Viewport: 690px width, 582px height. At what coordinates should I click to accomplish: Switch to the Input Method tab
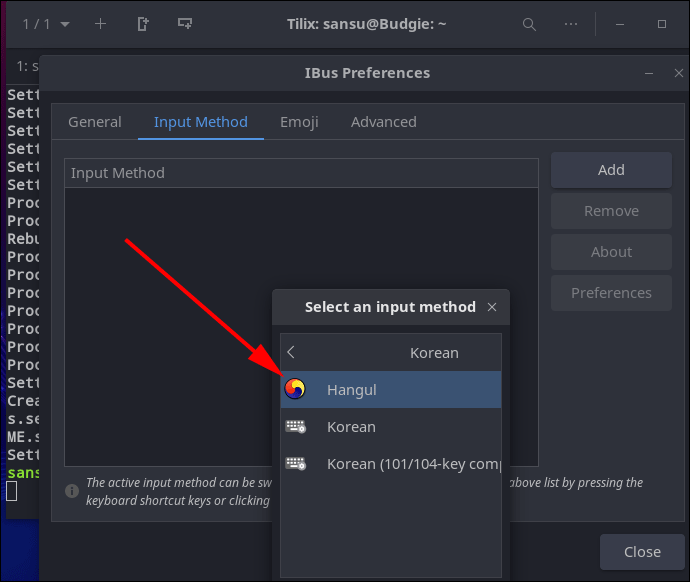click(201, 122)
